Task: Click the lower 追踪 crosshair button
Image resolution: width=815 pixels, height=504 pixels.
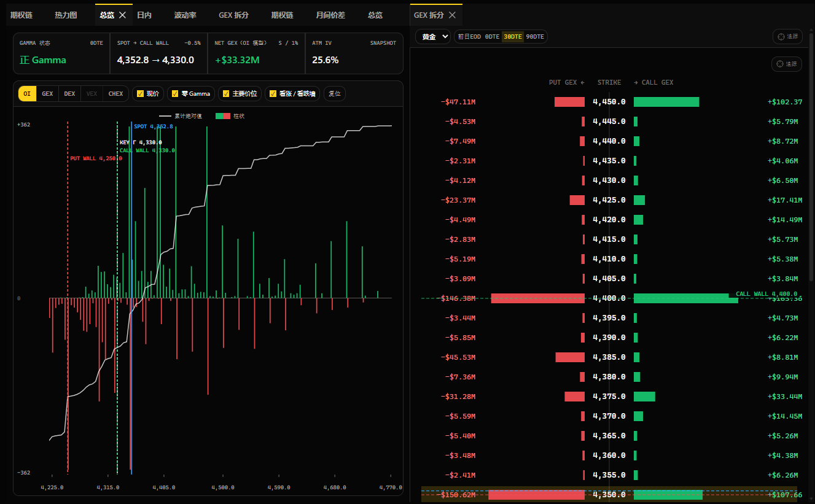Action: point(787,64)
